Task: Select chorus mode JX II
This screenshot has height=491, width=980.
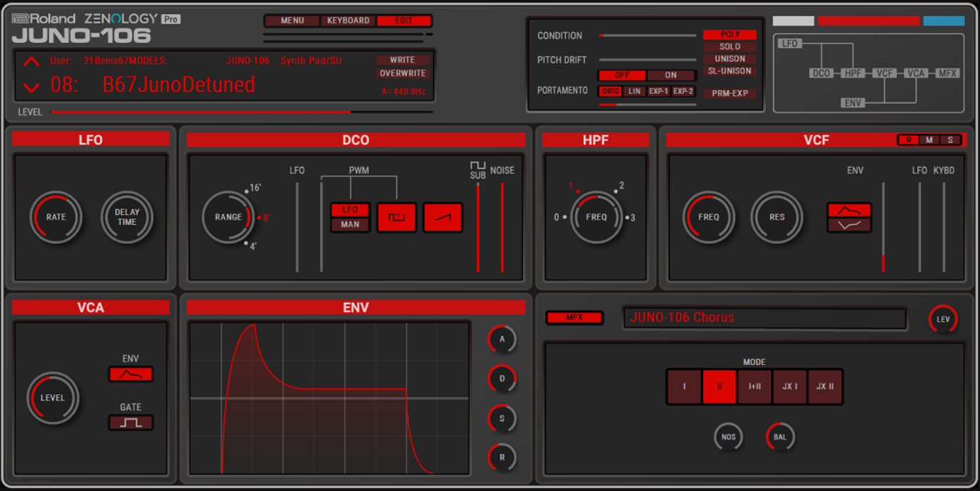Action: 825,387
